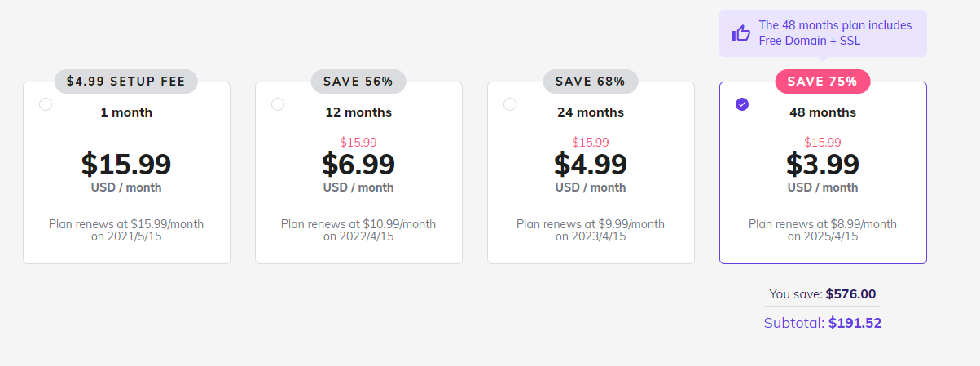
Task: Click the 48 months plan label
Action: pyautogui.click(x=823, y=112)
